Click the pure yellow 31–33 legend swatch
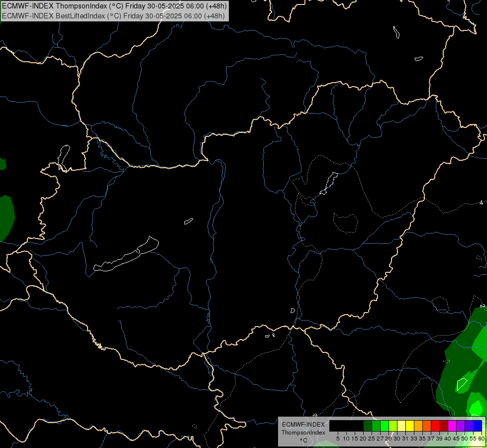487x448 pixels. [x=410, y=426]
